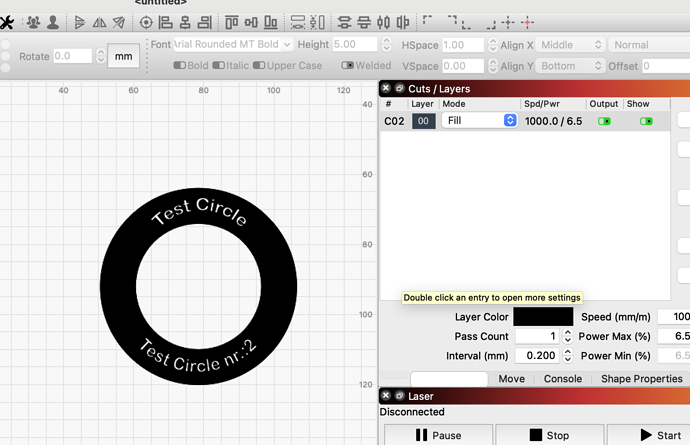The width and height of the screenshot is (690, 445).
Task: Click the Make same height icon
Action: (317, 22)
